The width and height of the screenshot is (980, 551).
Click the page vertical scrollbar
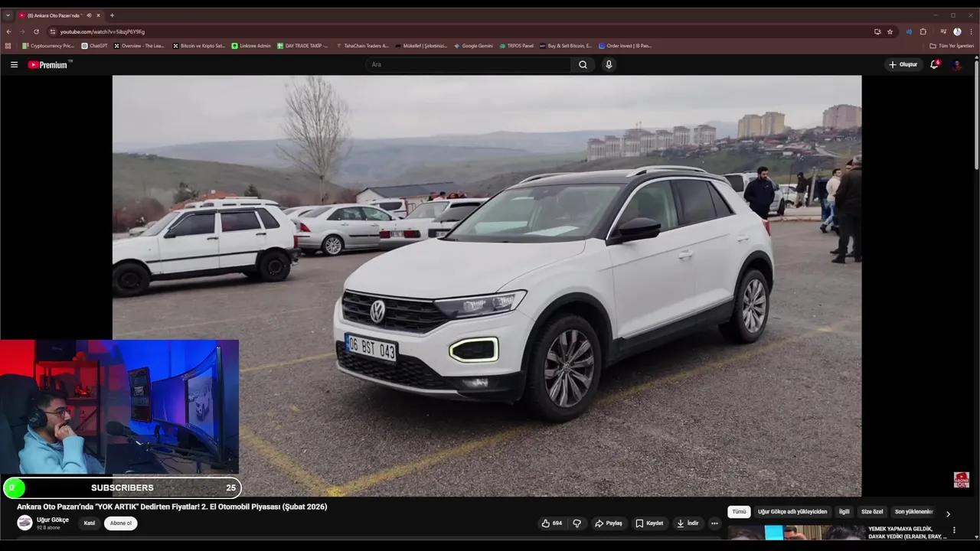click(976, 115)
